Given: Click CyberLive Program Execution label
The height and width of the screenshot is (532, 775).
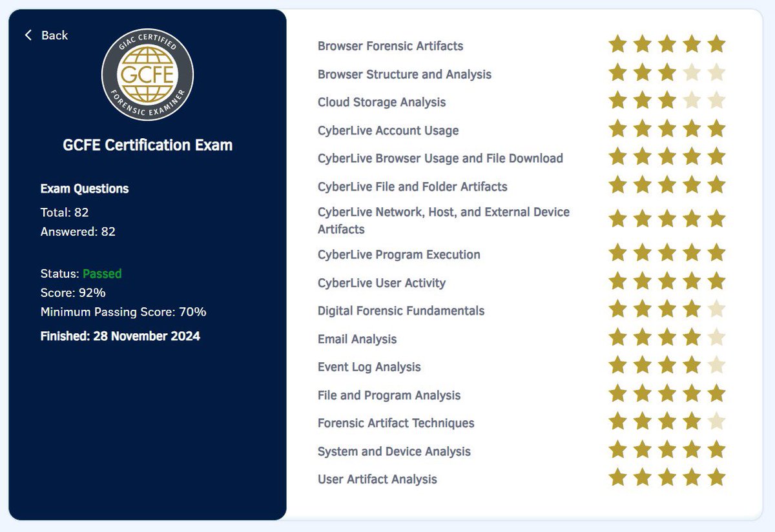Looking at the screenshot, I should (399, 254).
